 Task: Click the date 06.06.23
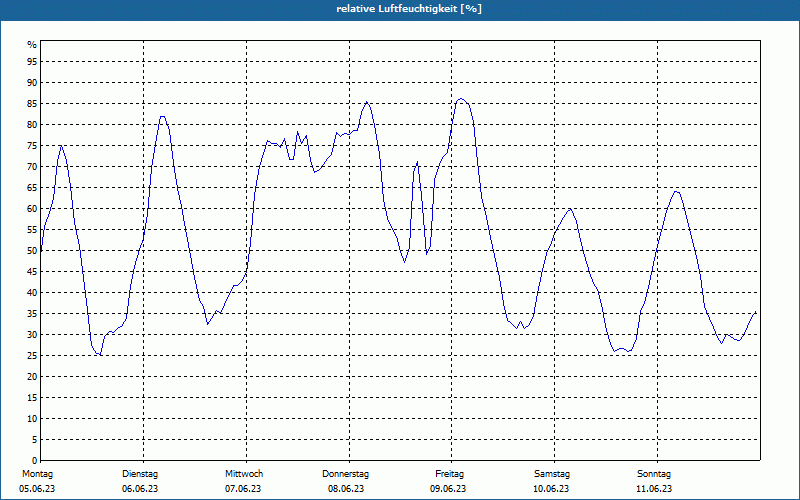coord(140,489)
